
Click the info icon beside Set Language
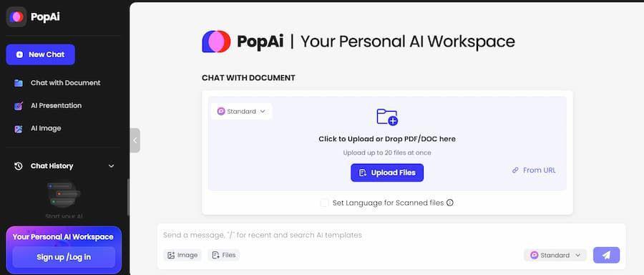(450, 203)
